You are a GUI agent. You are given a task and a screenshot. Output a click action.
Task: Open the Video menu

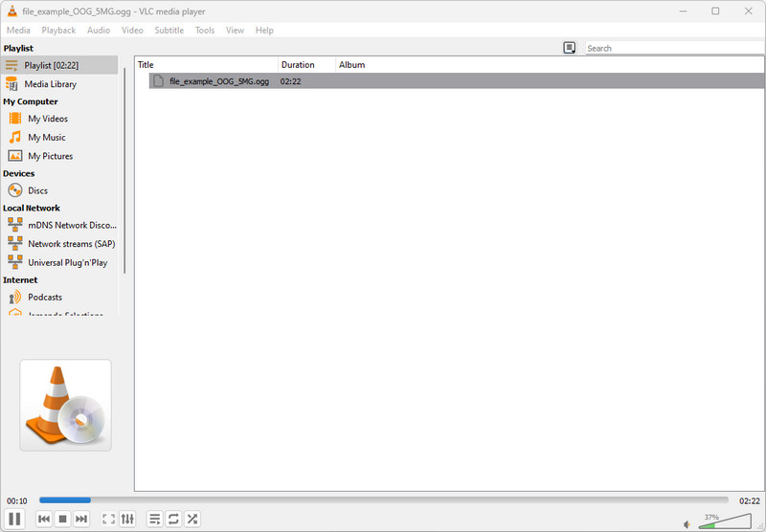pos(132,31)
